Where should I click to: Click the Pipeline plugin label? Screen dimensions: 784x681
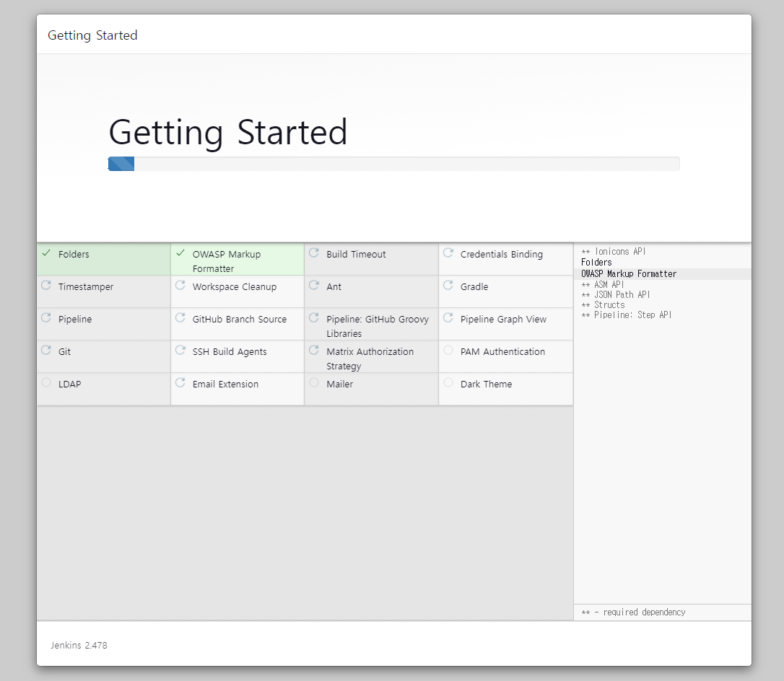tap(75, 320)
